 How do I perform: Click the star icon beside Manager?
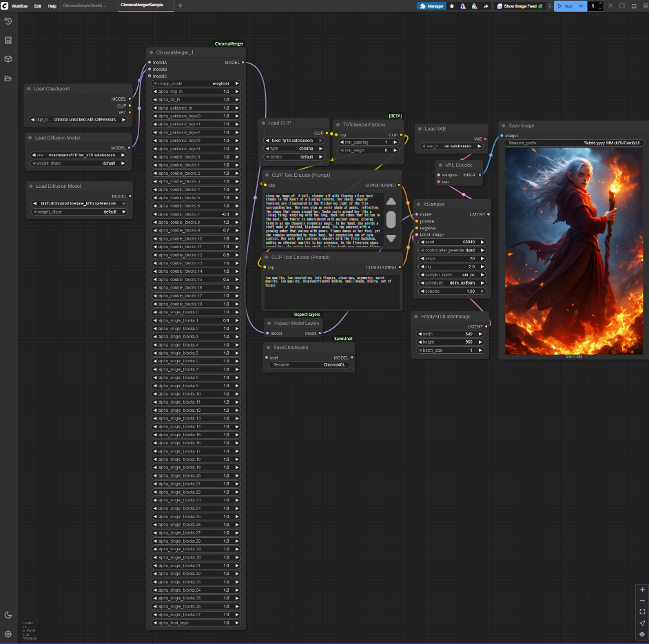pyautogui.click(x=452, y=6)
